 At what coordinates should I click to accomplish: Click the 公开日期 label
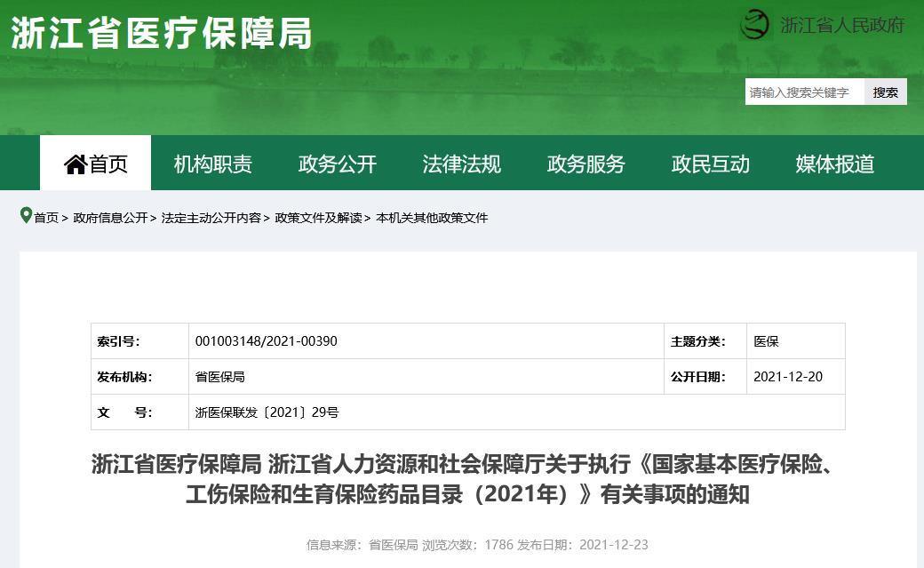point(697,376)
